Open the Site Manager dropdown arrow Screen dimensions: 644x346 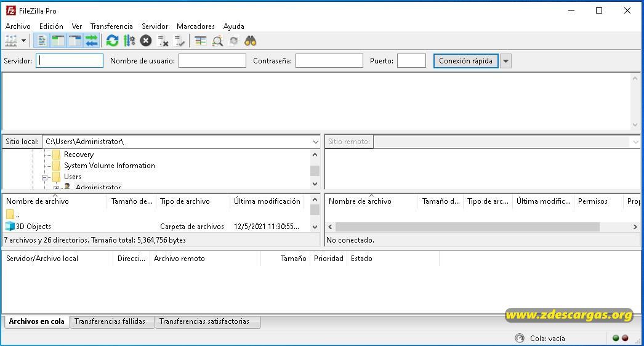pos(24,41)
